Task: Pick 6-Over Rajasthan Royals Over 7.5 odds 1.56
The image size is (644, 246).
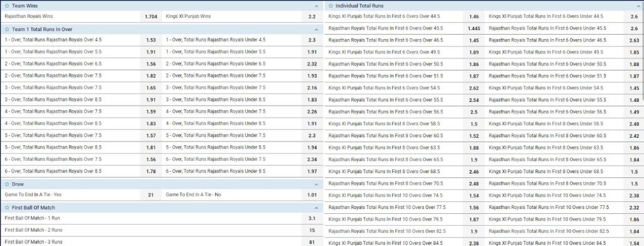Action: click(x=151, y=159)
